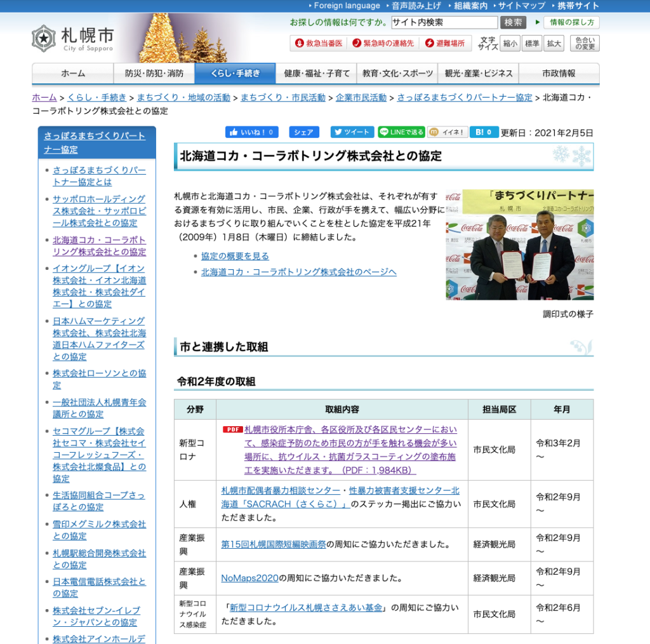Open the ホーム navigation tab
Image resolution: width=650 pixels, height=644 pixels.
[x=73, y=74]
